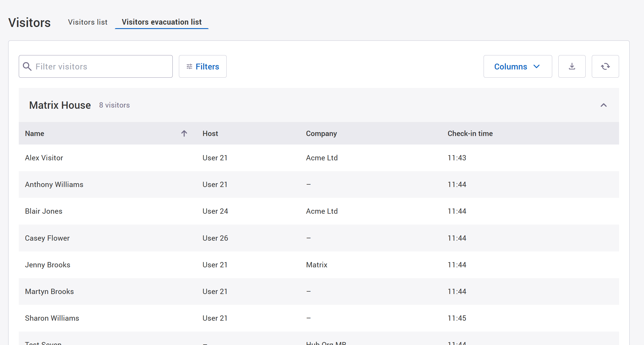Image resolution: width=644 pixels, height=345 pixels.
Task: Select the Casey Flower name cell
Action: (x=47, y=238)
